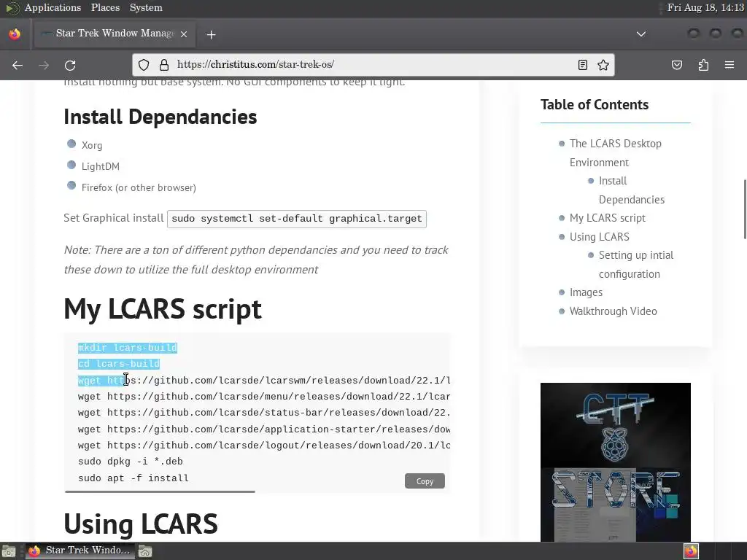Open the System menu
The width and height of the screenshot is (747, 560).
146,7
